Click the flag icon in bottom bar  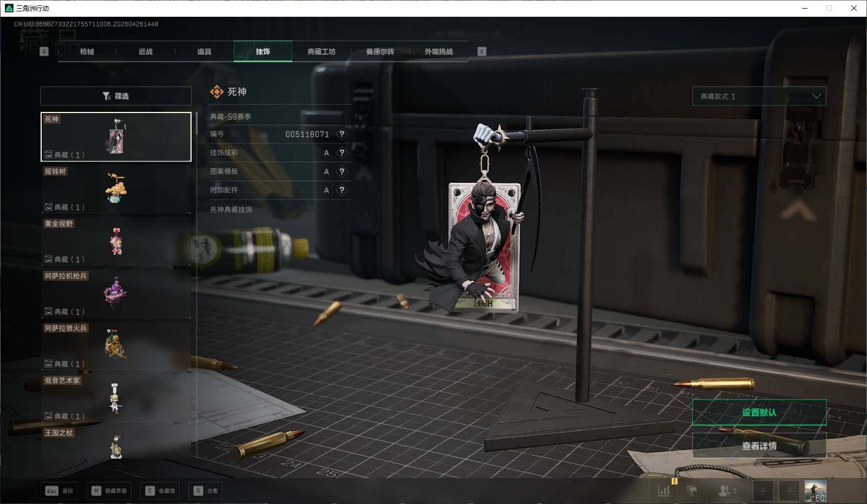tap(692, 491)
